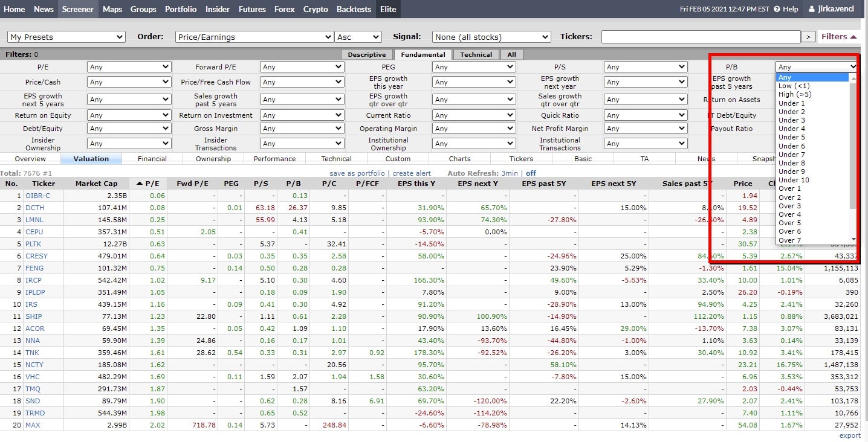
Task: Open the Forward P/E filter dropdown
Action: pos(302,67)
